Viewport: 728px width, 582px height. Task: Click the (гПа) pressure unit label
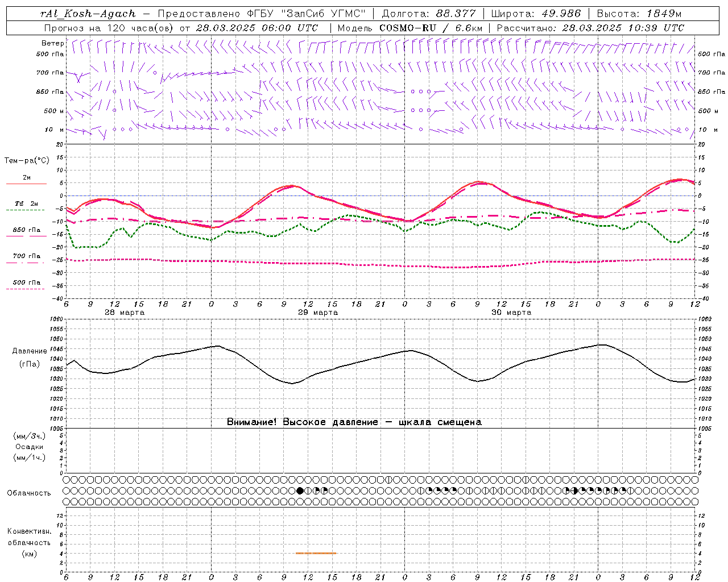(29, 364)
